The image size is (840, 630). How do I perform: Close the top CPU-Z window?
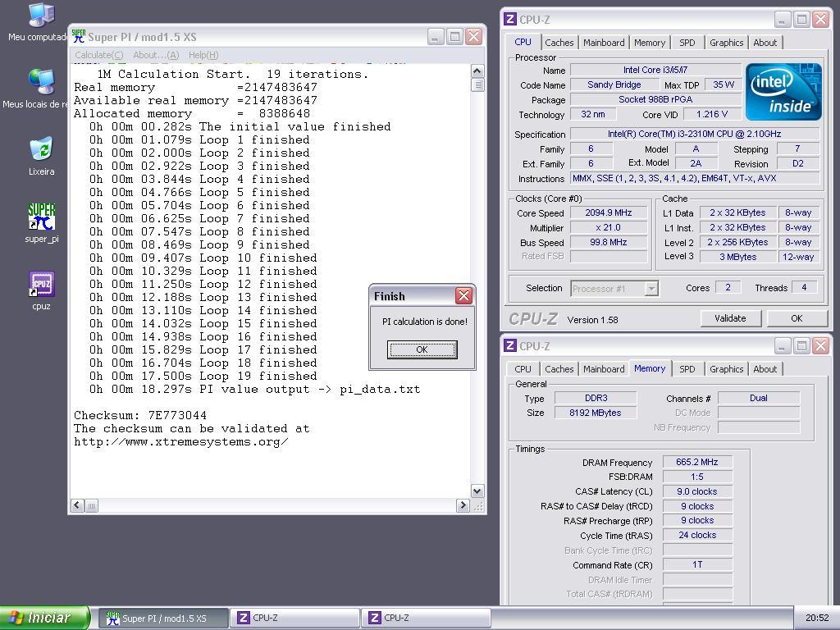(820, 20)
